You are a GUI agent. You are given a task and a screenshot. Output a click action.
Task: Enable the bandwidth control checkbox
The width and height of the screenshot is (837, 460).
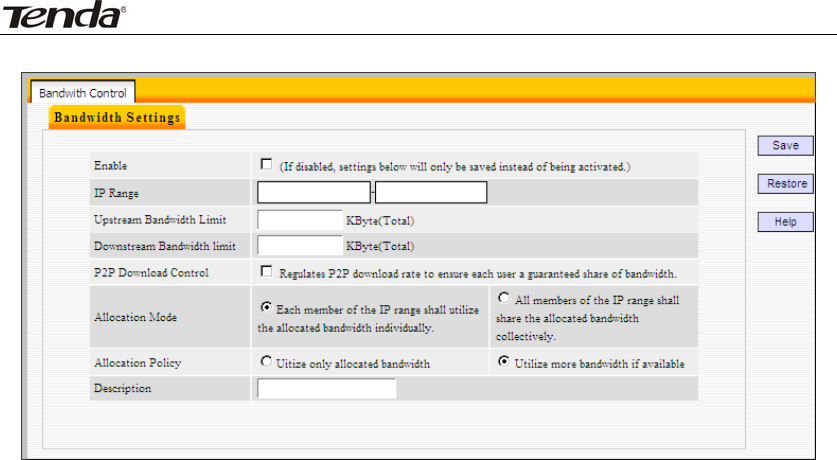pyautogui.click(x=266, y=164)
